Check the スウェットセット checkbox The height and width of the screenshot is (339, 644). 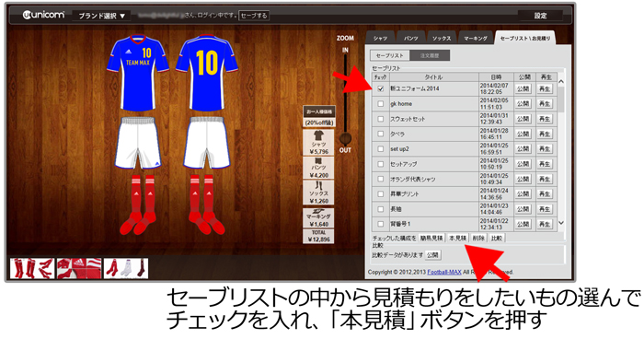coord(381,119)
